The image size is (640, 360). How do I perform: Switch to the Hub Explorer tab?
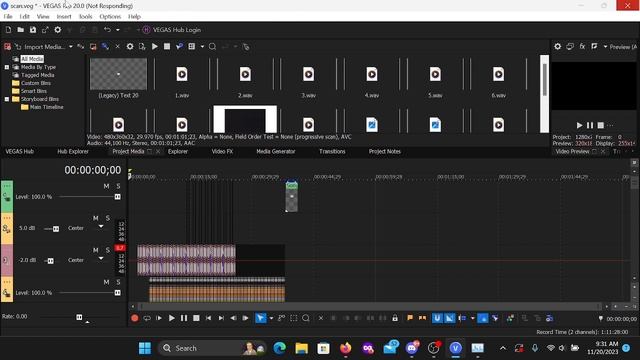(73, 151)
